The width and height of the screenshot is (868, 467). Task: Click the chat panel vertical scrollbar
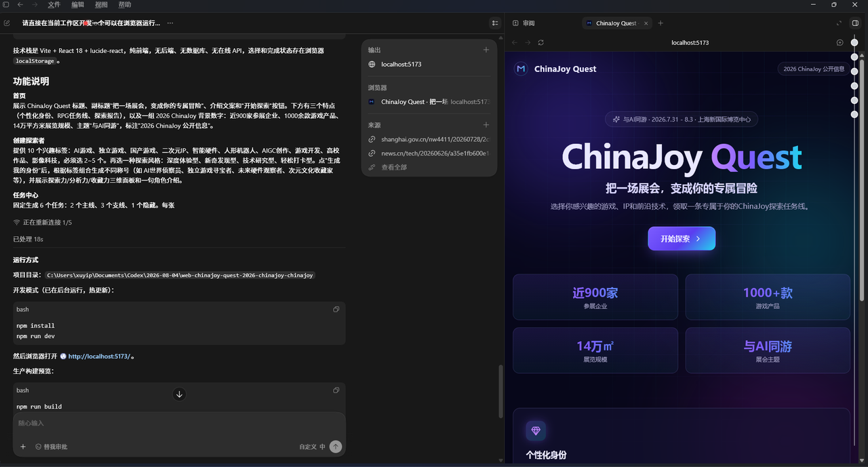[502, 391]
